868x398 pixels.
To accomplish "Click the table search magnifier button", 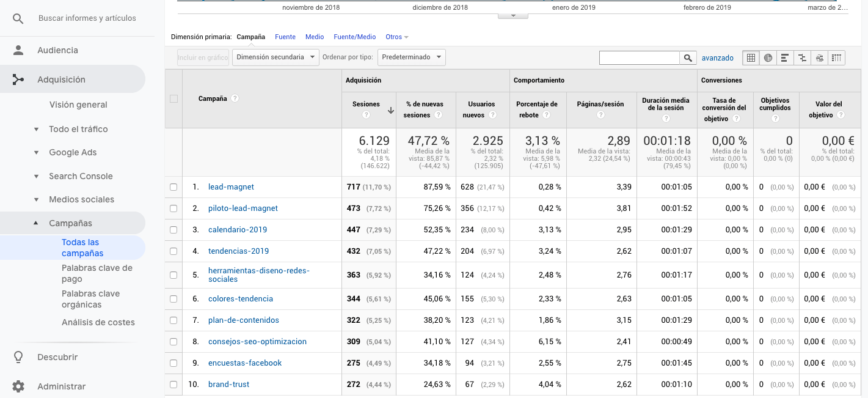I will point(688,58).
